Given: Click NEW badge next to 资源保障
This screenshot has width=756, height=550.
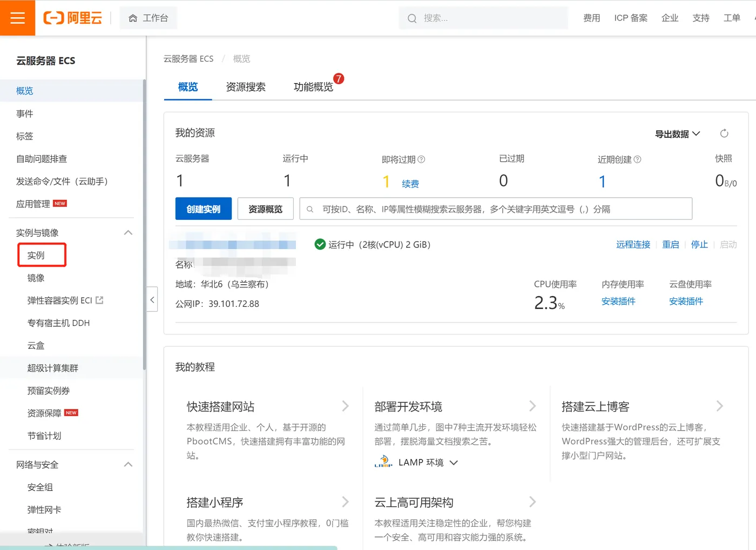Looking at the screenshot, I should pos(71,413).
